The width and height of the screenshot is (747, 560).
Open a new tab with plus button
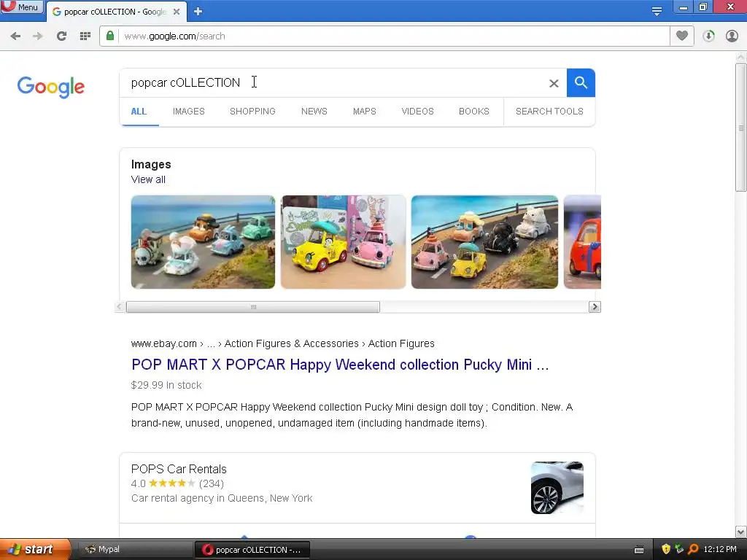(198, 12)
